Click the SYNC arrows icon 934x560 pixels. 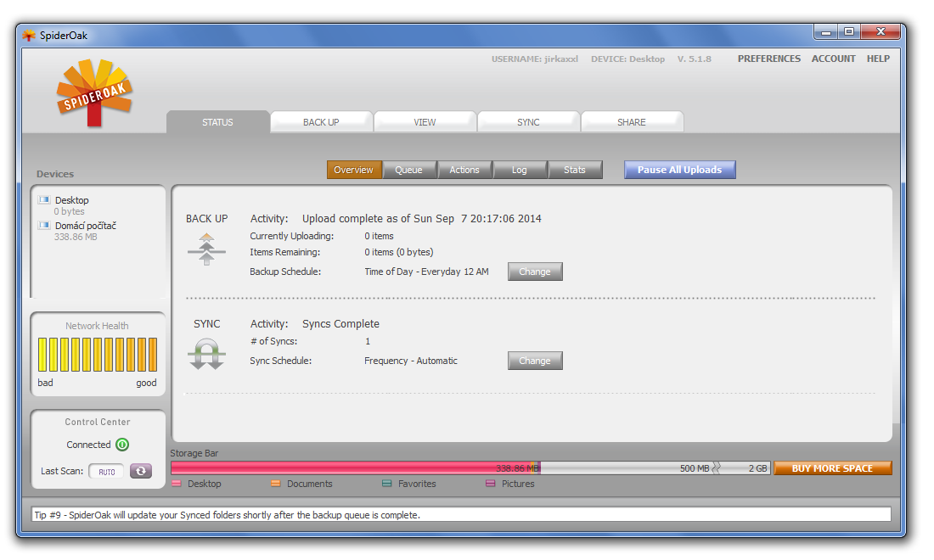point(206,354)
